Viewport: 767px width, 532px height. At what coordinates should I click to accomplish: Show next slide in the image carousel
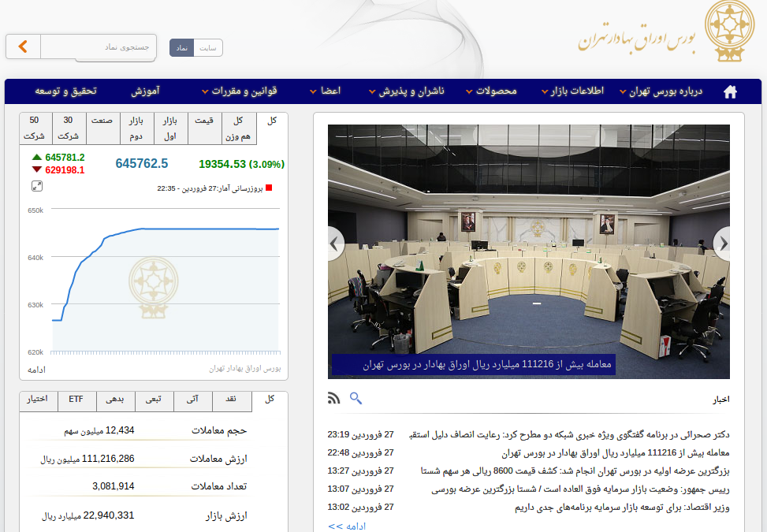tap(722, 243)
